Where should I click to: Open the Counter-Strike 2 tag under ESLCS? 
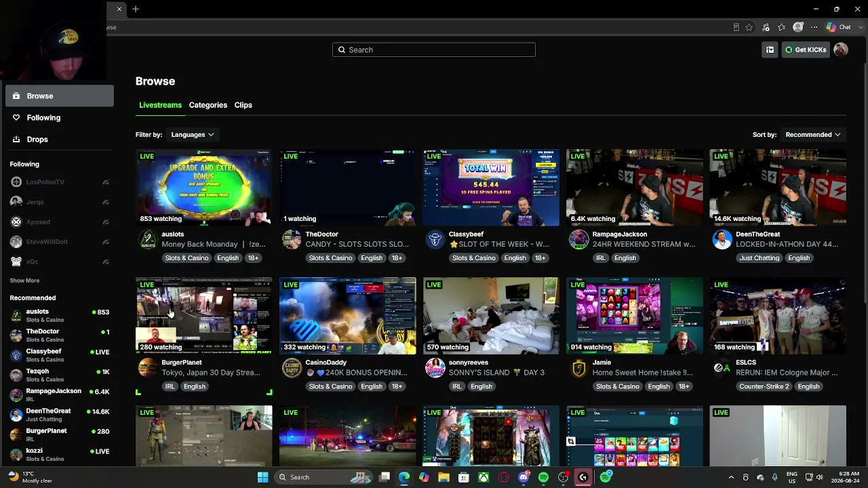(764, 386)
